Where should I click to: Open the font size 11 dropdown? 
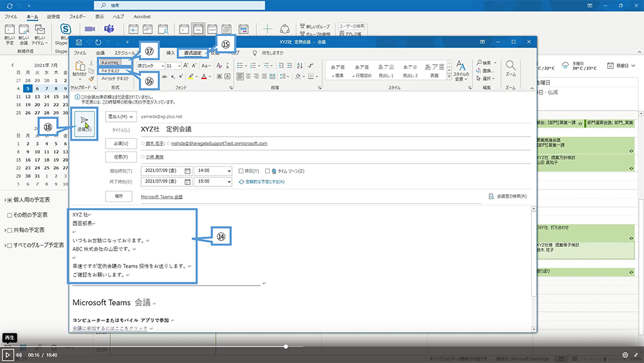179,66
